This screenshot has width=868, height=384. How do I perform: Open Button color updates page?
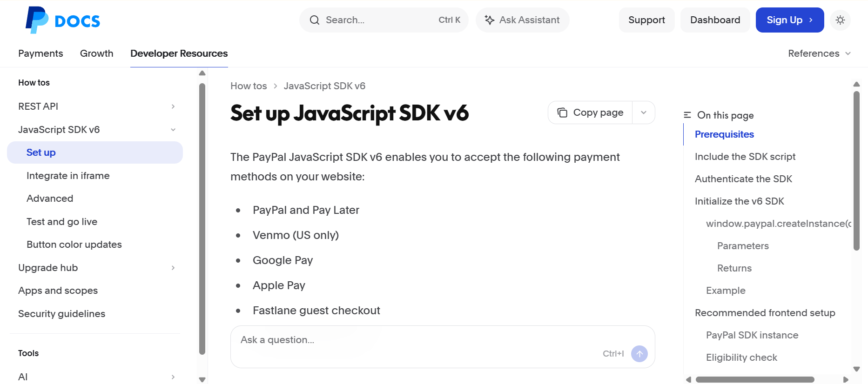(74, 245)
